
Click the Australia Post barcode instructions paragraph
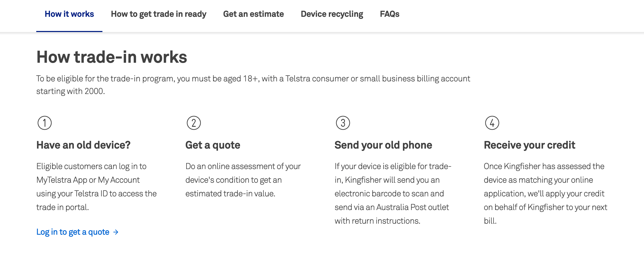pos(393,193)
